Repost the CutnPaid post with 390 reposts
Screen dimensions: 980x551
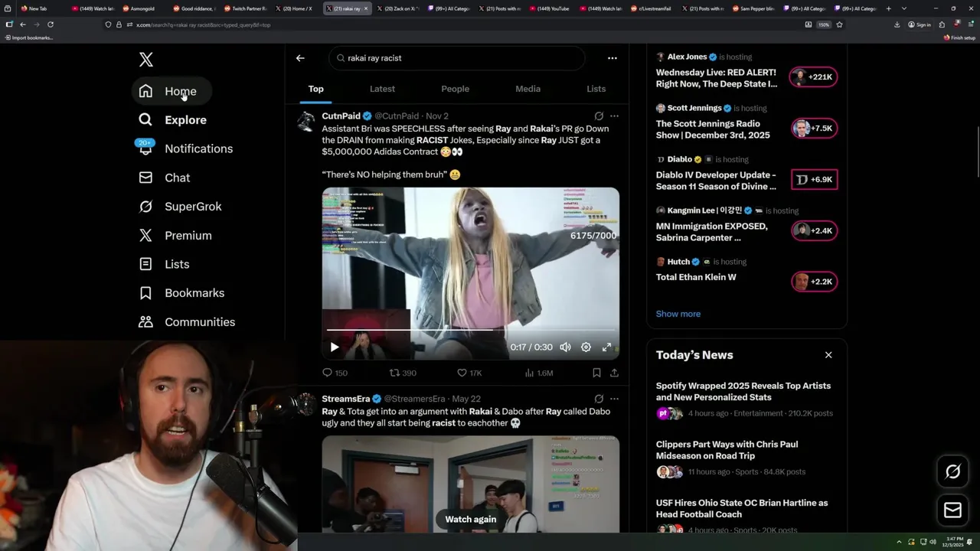tap(403, 373)
